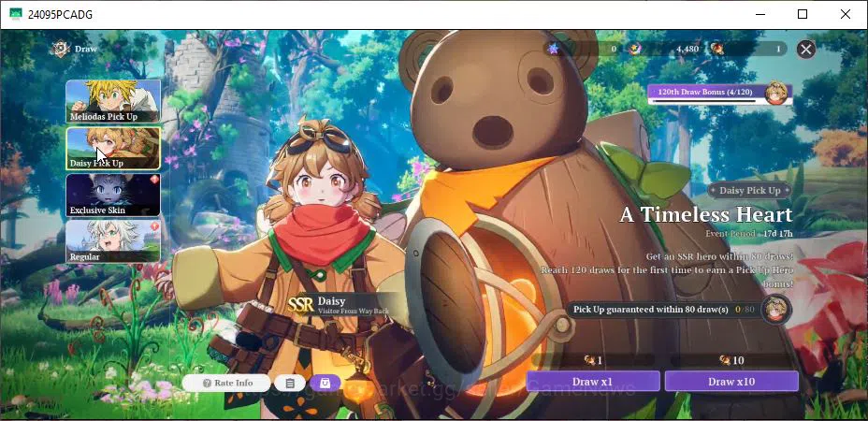The height and width of the screenshot is (421, 868).
Task: Maximize the 24095PCADG window
Action: click(x=803, y=14)
